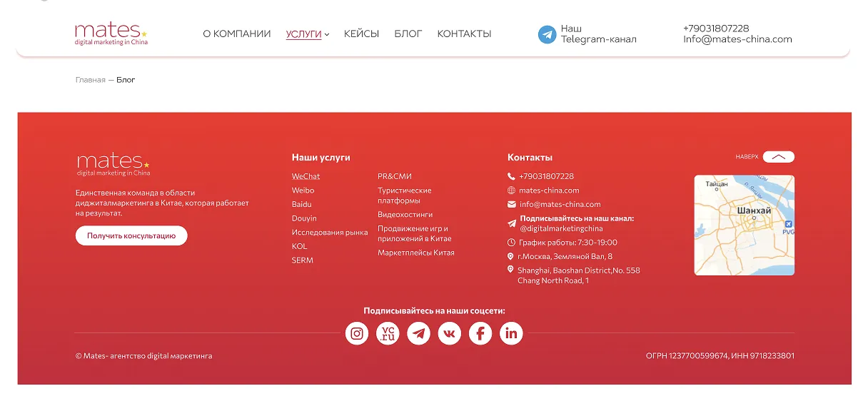Click the Маркетплейсы Китая link
Screen dimensions: 868x401
coord(415,253)
